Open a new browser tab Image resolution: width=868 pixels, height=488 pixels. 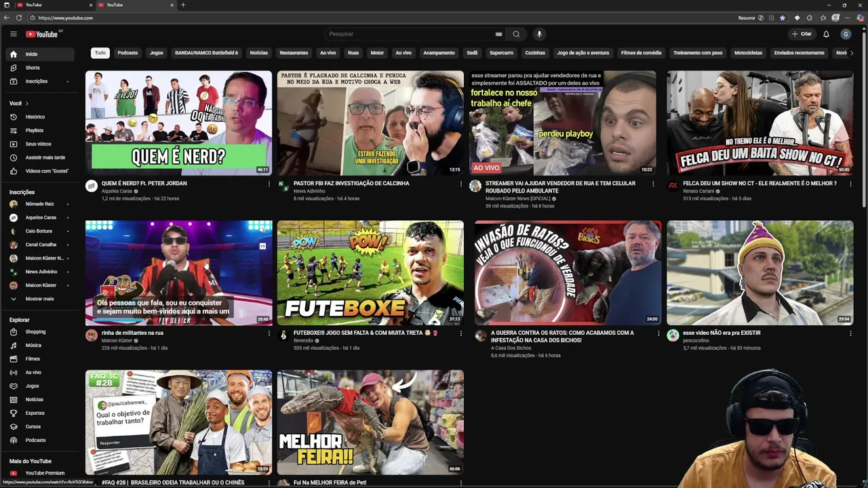click(183, 5)
